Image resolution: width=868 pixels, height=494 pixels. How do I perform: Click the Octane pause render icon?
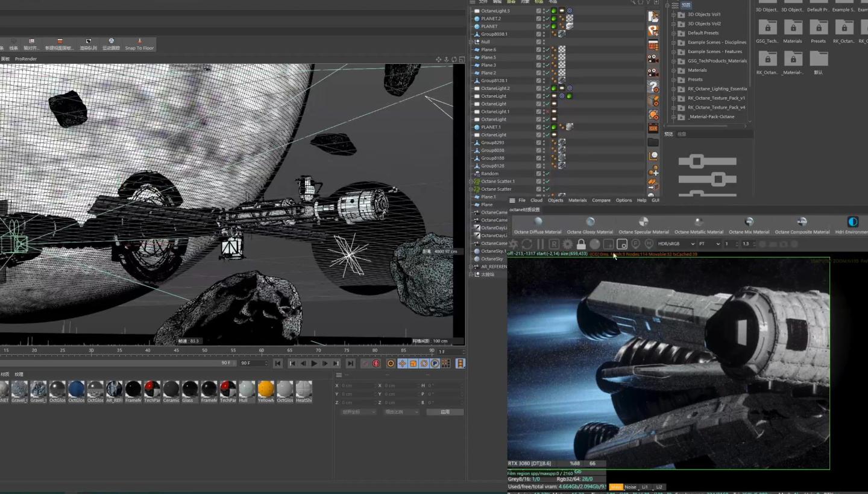click(x=541, y=244)
